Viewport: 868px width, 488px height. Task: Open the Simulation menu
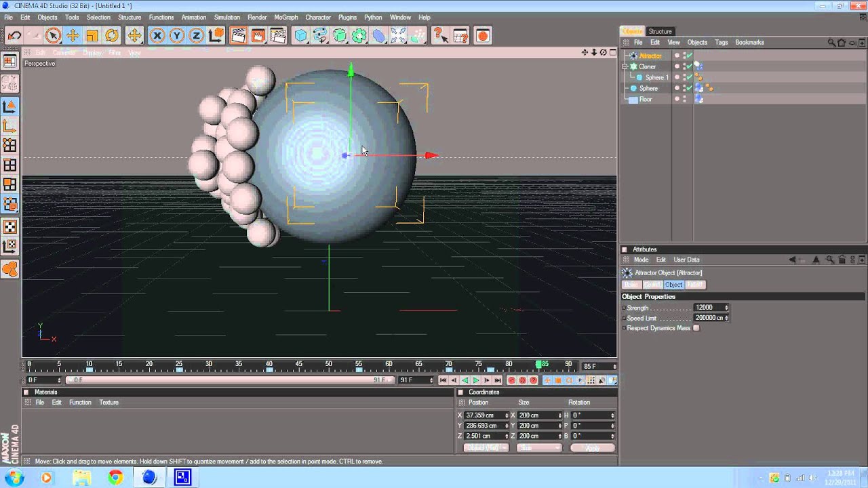[226, 17]
